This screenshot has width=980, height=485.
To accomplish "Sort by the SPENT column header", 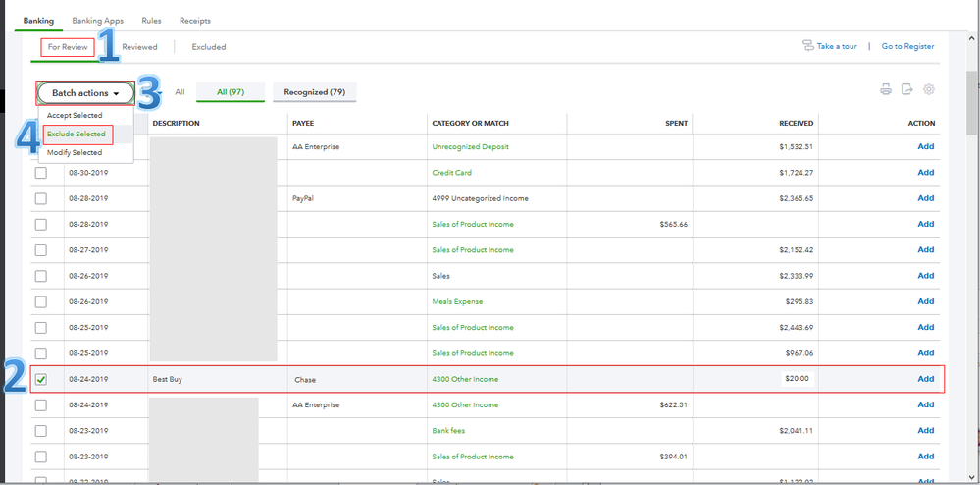I will point(677,124).
